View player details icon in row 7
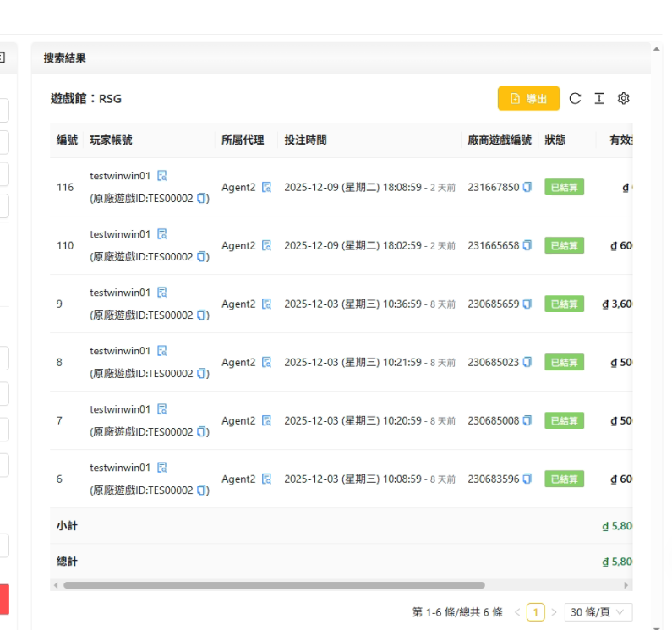 coord(162,409)
